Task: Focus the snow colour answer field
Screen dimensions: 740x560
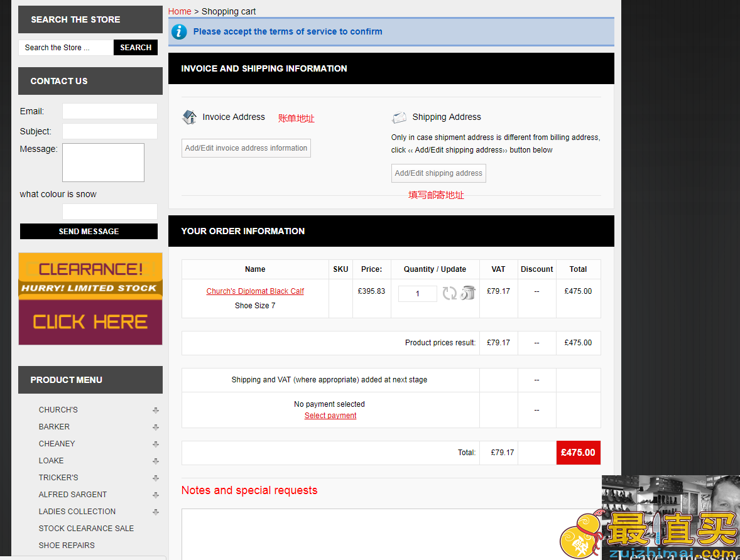Action: (x=110, y=212)
